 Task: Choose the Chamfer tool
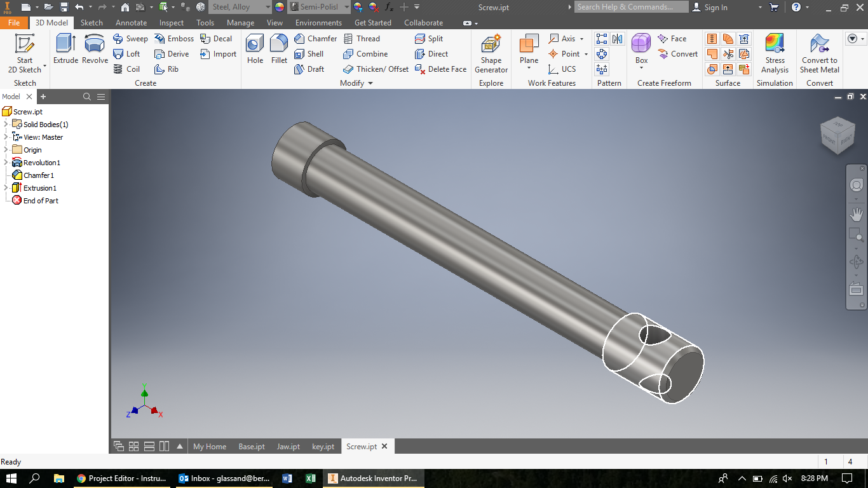click(x=315, y=39)
